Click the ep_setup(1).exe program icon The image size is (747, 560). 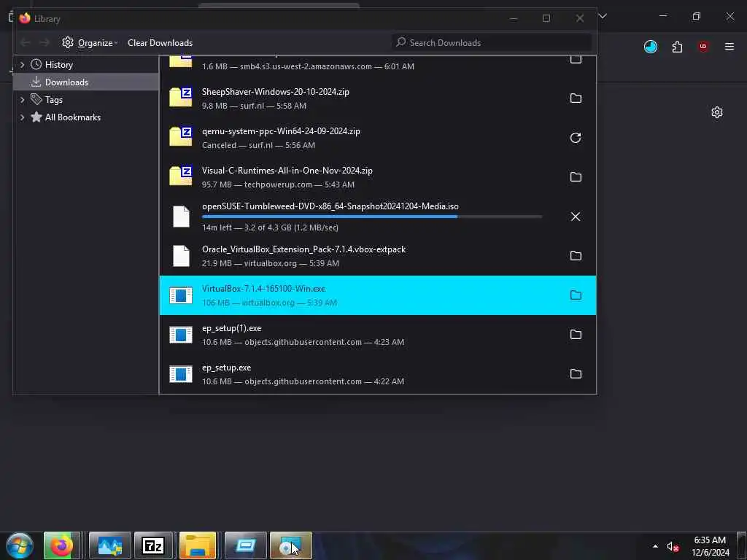[181, 335]
